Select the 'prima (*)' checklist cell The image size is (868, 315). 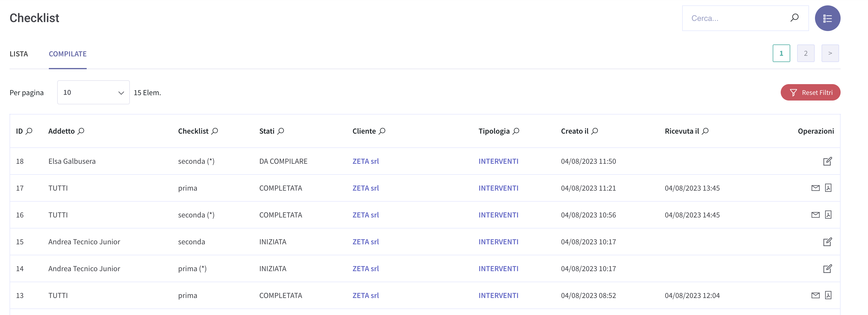192,268
